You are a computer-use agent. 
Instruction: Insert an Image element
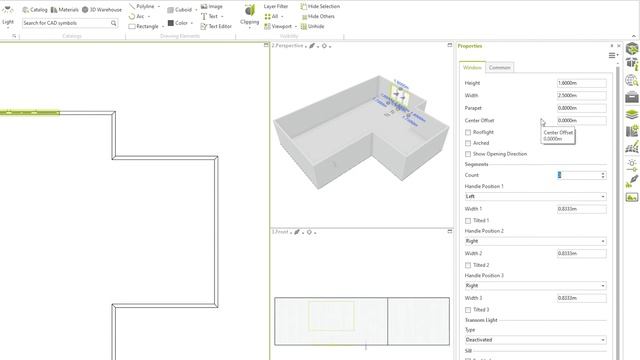[x=212, y=7]
